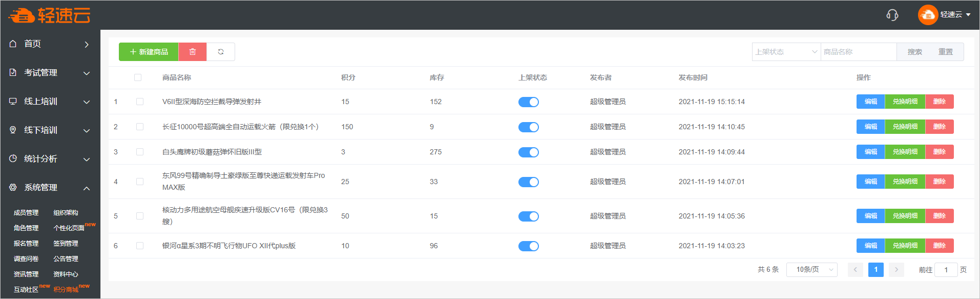
Task: Click the 首页 home icon in sidebar
Action: tap(13, 44)
